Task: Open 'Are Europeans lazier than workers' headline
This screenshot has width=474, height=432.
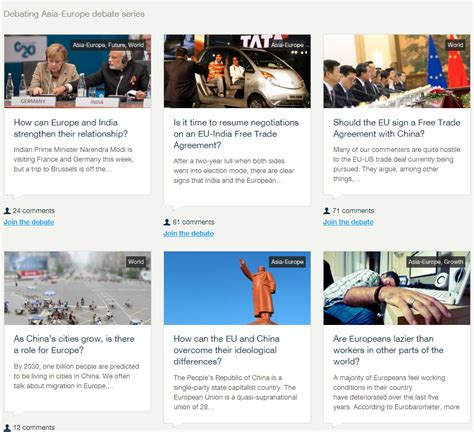Action: [388, 350]
